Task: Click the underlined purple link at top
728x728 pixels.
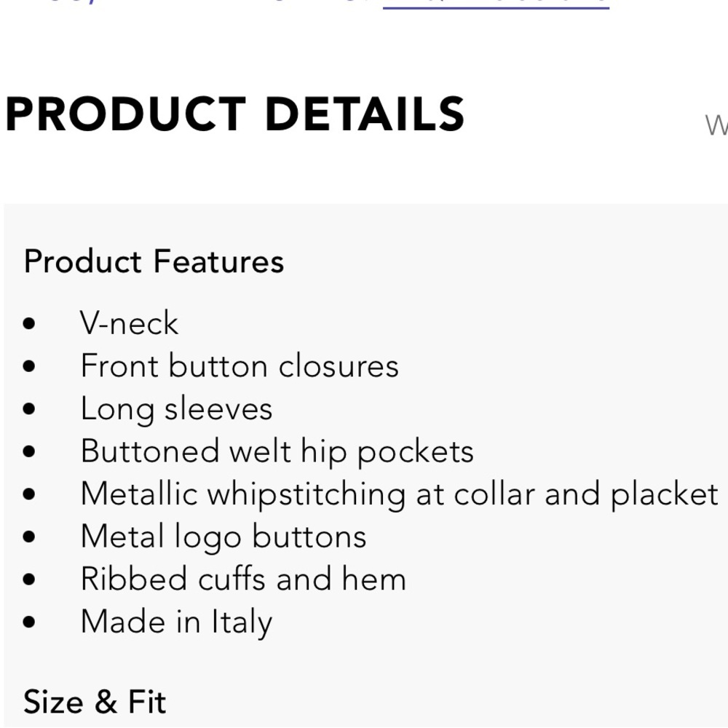Action: (x=495, y=4)
